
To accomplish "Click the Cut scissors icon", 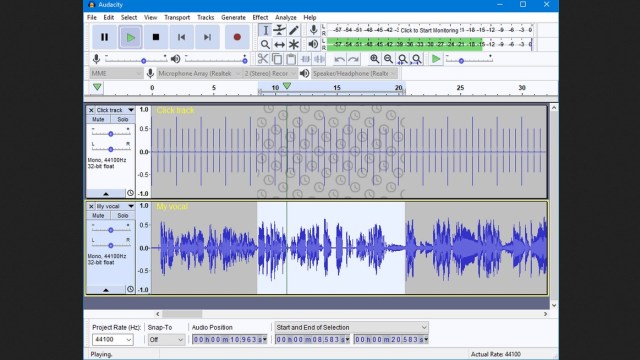I will click(x=262, y=59).
